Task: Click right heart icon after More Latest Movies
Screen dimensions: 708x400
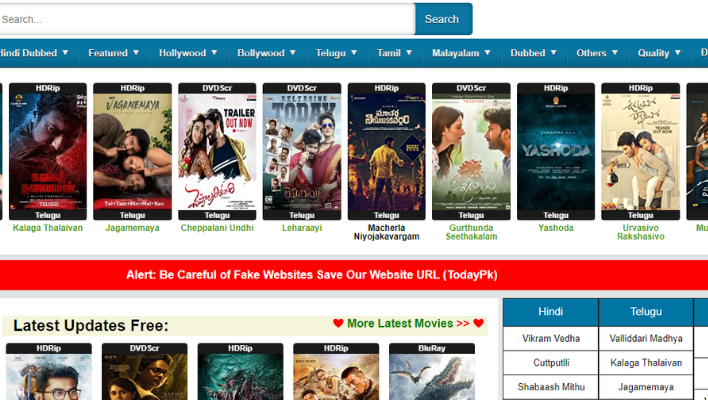Action: tap(479, 323)
